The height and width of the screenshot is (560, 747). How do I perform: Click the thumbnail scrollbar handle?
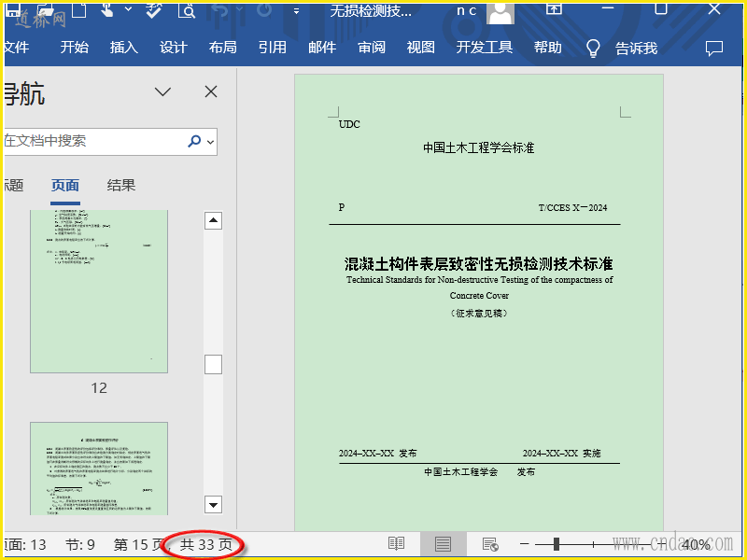214,365
